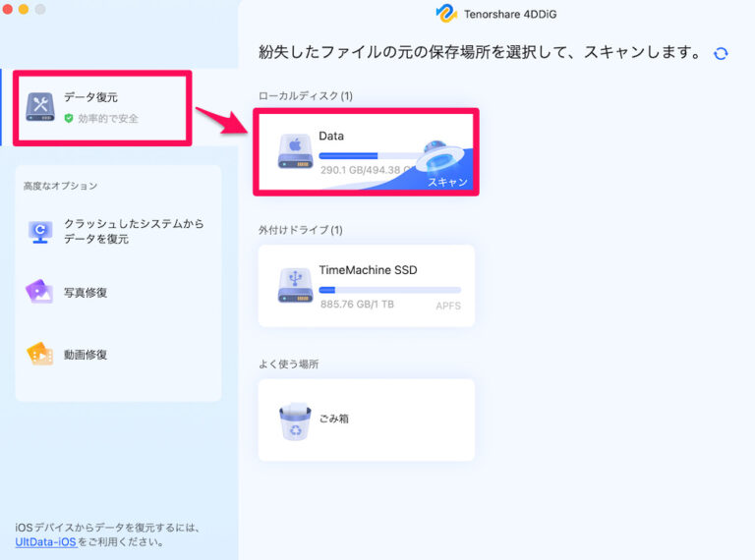
Task: Click the USB drive icon for TimeMachine SSD
Action: point(295,286)
